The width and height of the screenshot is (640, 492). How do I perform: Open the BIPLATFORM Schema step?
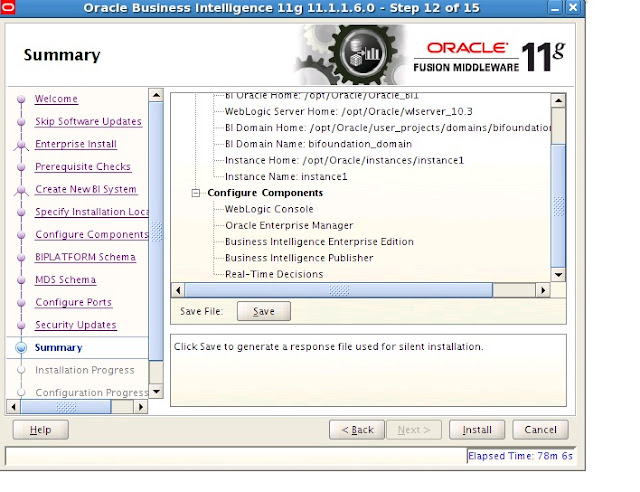[x=85, y=257]
